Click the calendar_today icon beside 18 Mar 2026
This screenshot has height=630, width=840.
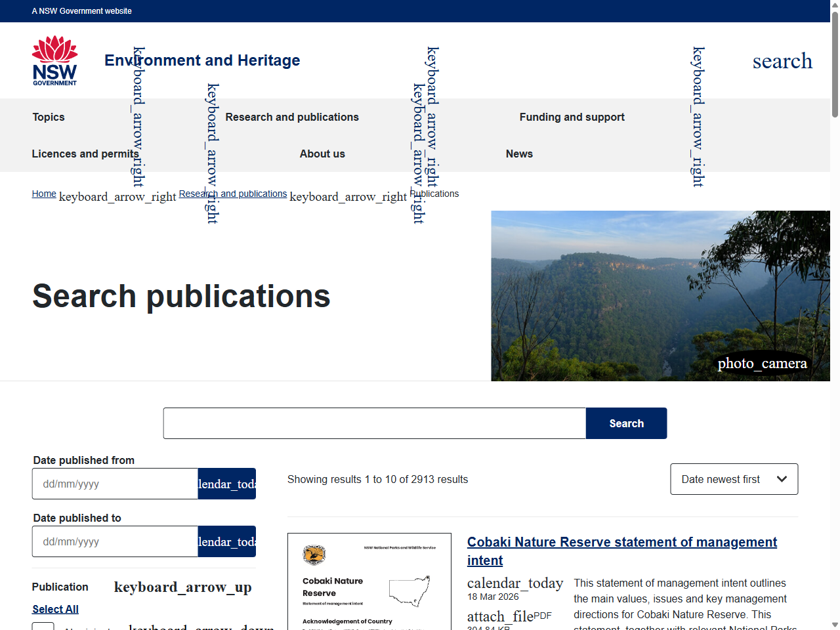click(514, 583)
